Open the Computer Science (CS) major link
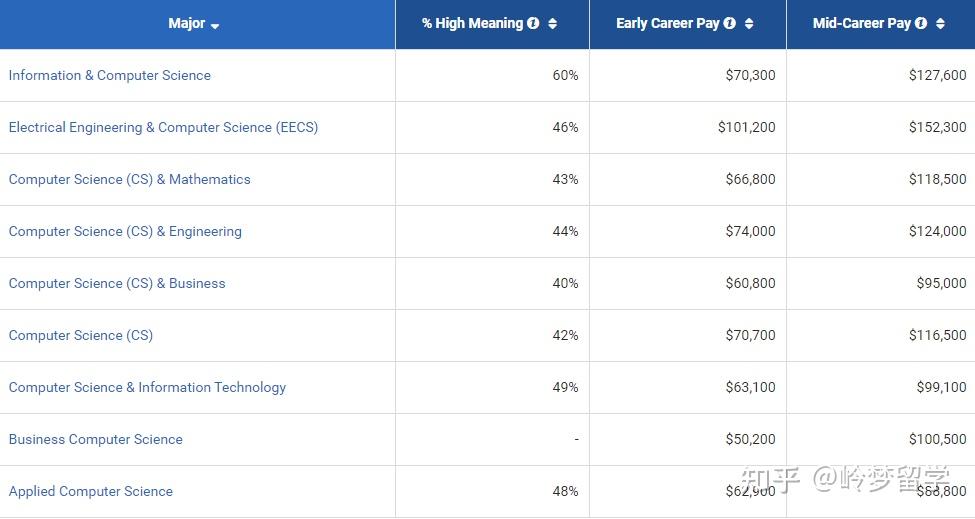 pos(81,335)
